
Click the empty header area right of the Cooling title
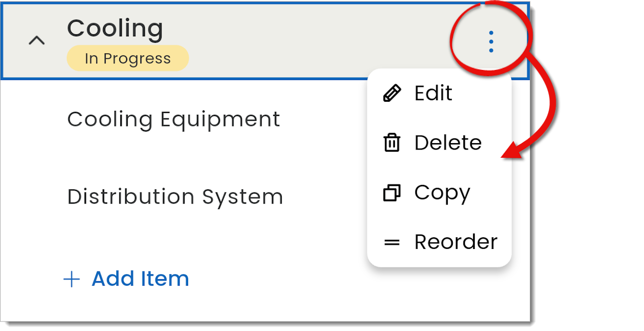312,41
